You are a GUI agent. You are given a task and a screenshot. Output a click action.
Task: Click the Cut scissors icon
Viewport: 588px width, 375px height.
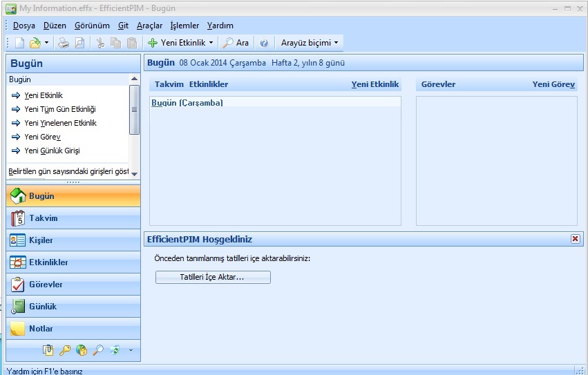(100, 43)
